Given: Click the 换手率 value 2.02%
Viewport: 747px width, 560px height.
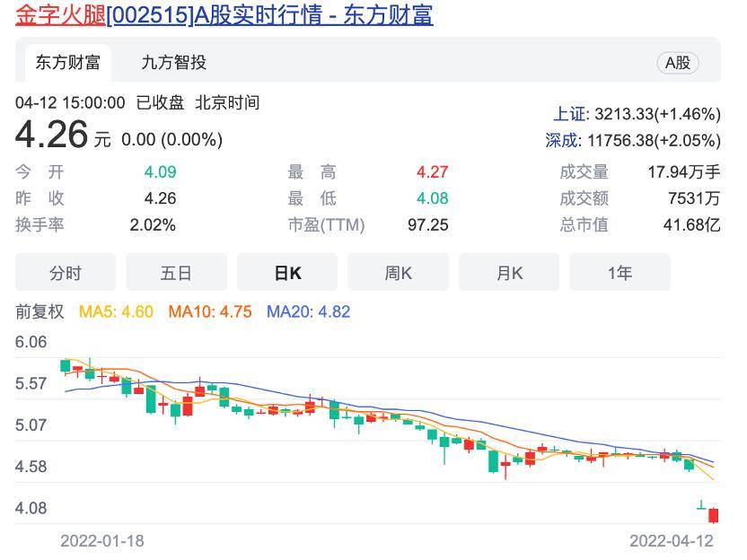Looking at the screenshot, I should (x=153, y=224).
